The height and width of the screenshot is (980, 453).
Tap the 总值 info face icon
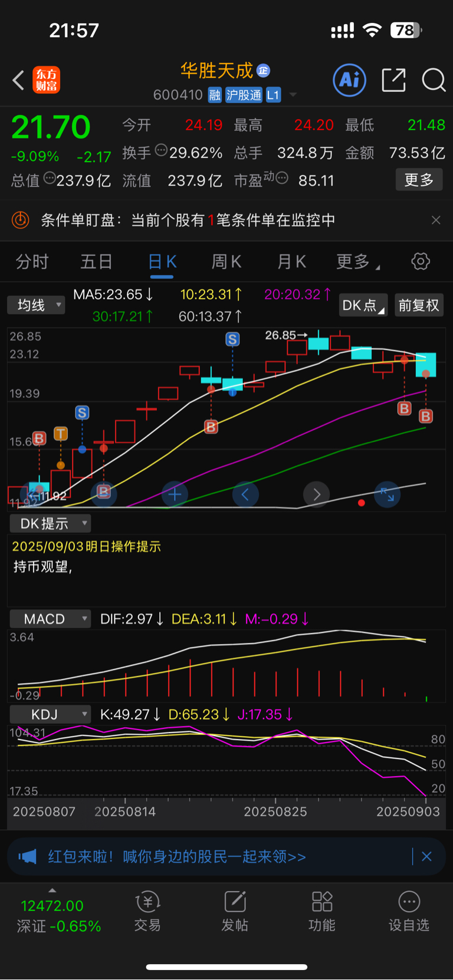50,177
